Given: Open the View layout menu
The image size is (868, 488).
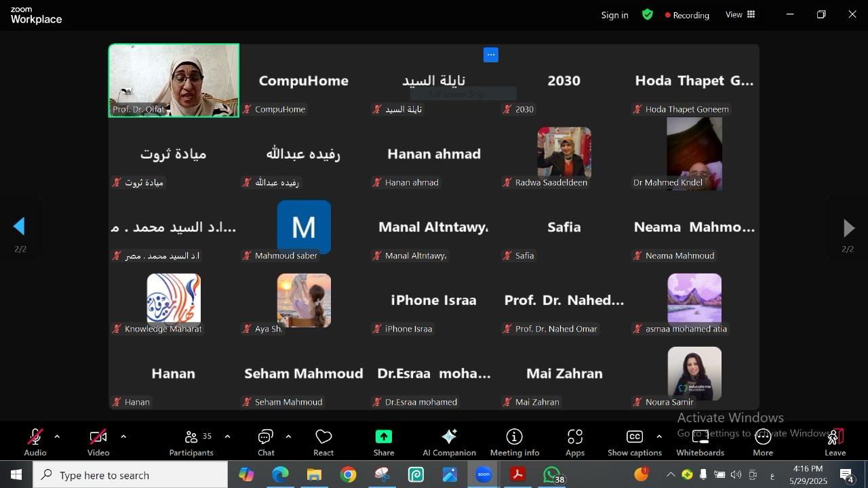Looking at the screenshot, I should [x=740, y=14].
